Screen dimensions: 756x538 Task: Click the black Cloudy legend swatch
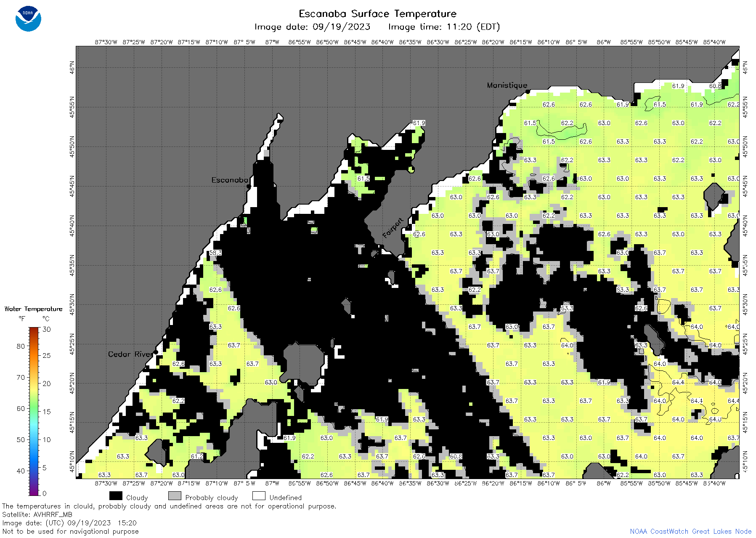pos(116,496)
